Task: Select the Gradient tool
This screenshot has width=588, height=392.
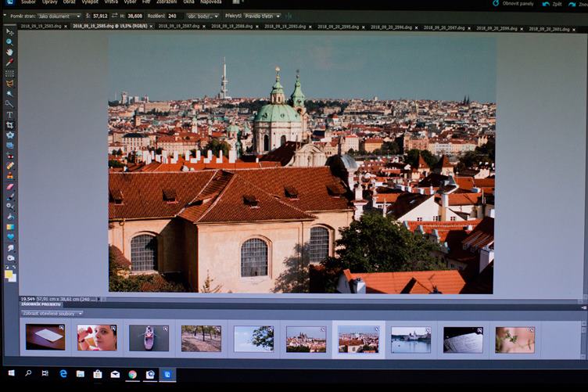Action: (9, 227)
